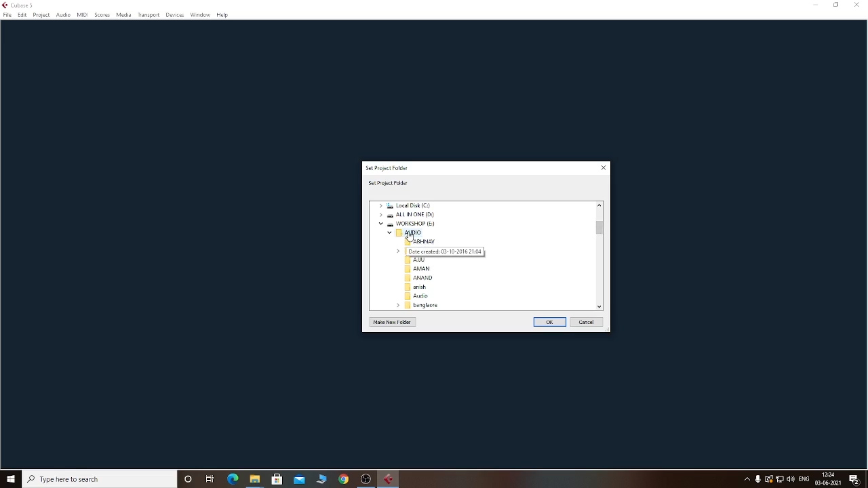Open the Devices menu
Viewport: 868px width, 488px height.
click(175, 15)
